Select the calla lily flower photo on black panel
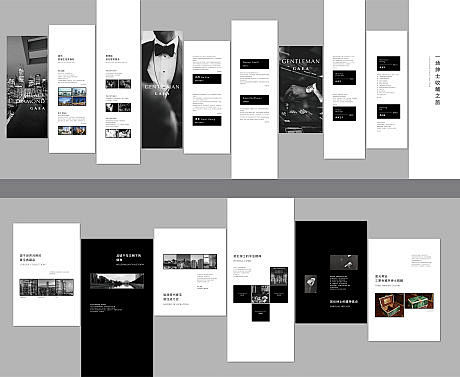 (x=311, y=284)
